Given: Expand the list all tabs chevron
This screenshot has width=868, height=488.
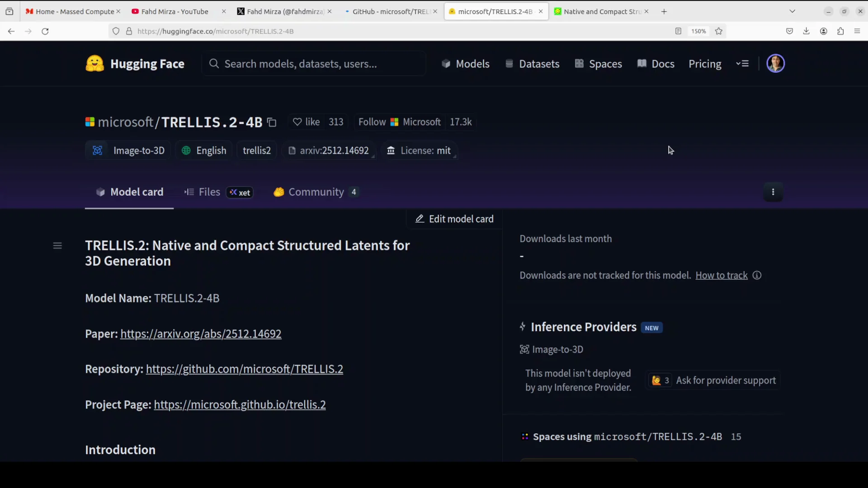Looking at the screenshot, I should (x=792, y=11).
